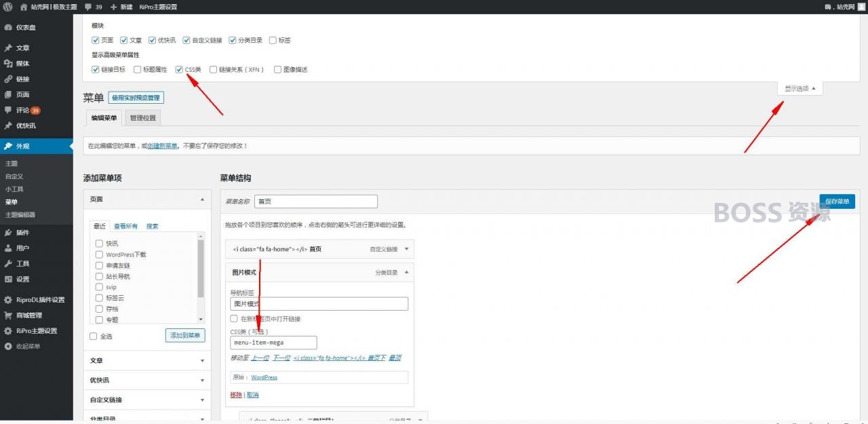Expand the 首页 menu item arrow
The image size is (868, 424).
tap(407, 249)
